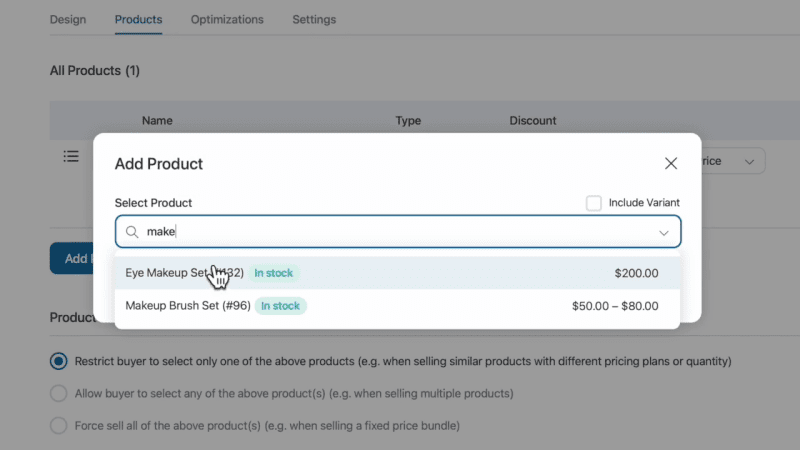
Task: Click the search magnifier icon in Select Product
Action: (132, 232)
